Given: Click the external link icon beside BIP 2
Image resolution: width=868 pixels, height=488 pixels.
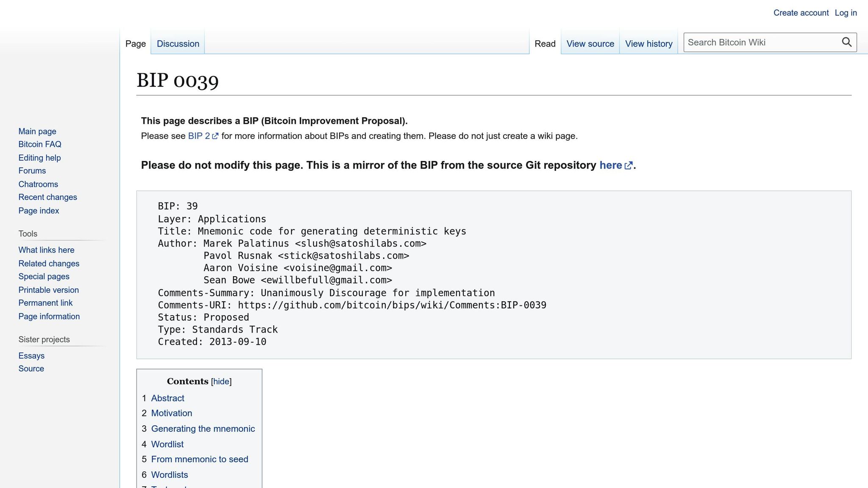Looking at the screenshot, I should coord(215,136).
